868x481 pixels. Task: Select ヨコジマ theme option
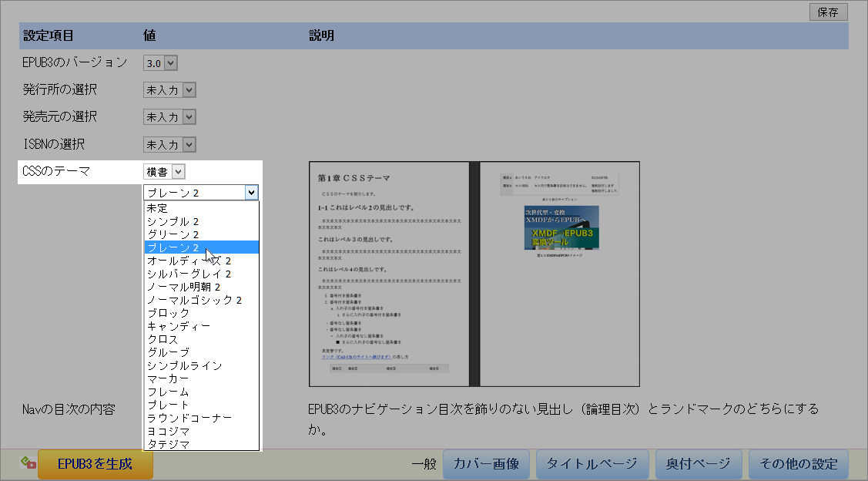[x=201, y=431]
